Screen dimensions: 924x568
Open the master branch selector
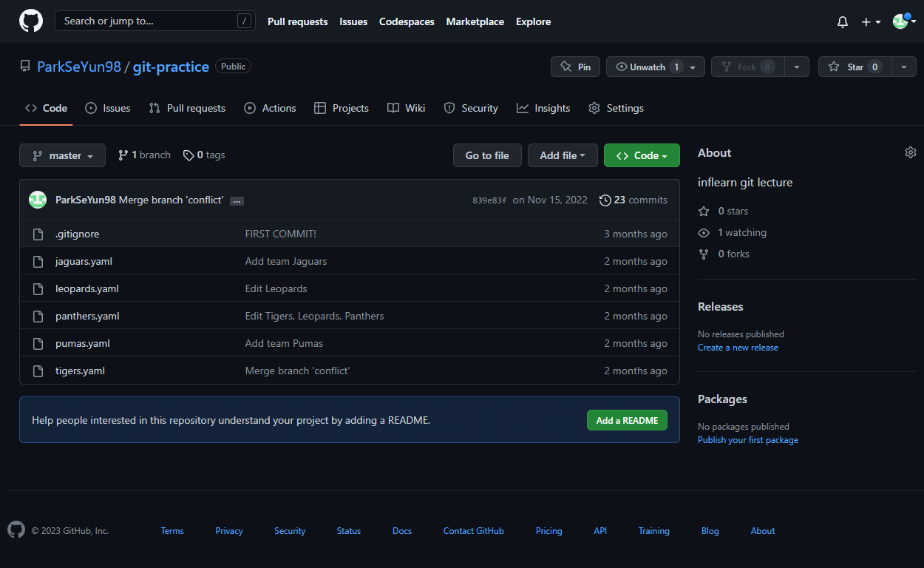62,155
